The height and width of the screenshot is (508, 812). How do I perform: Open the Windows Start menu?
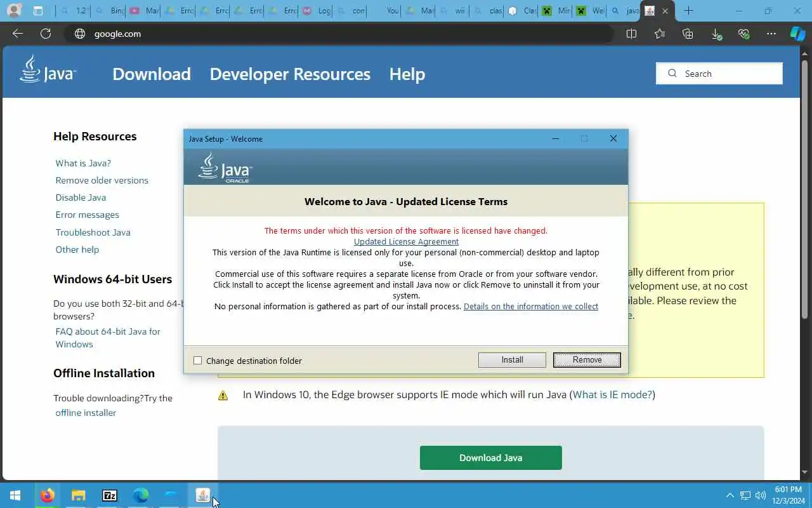tap(15, 495)
